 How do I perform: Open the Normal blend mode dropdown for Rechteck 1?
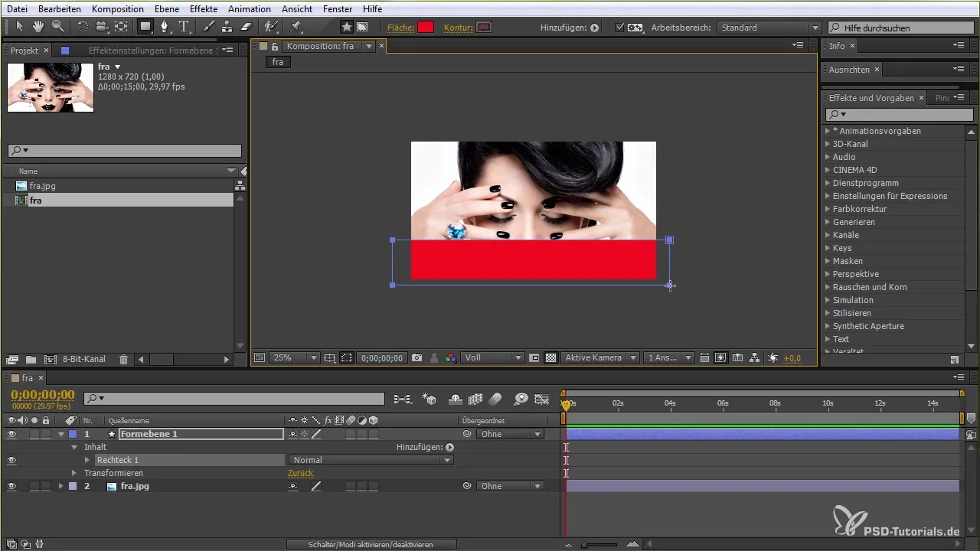coord(371,460)
